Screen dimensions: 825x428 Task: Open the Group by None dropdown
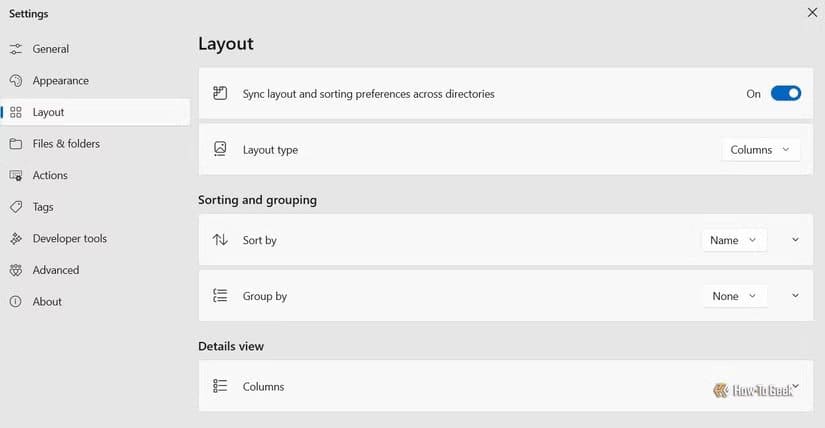[x=735, y=296]
